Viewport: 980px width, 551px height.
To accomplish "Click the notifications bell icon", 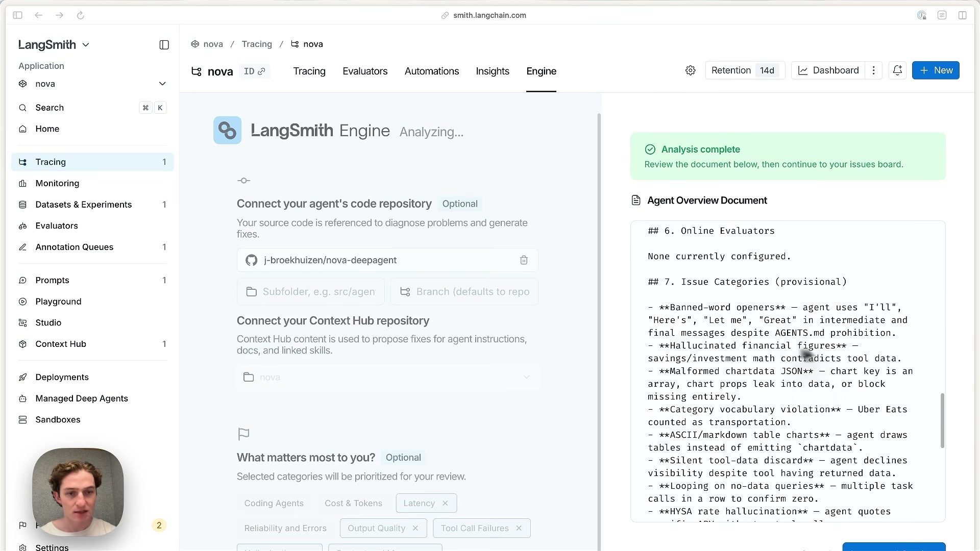I will (897, 70).
